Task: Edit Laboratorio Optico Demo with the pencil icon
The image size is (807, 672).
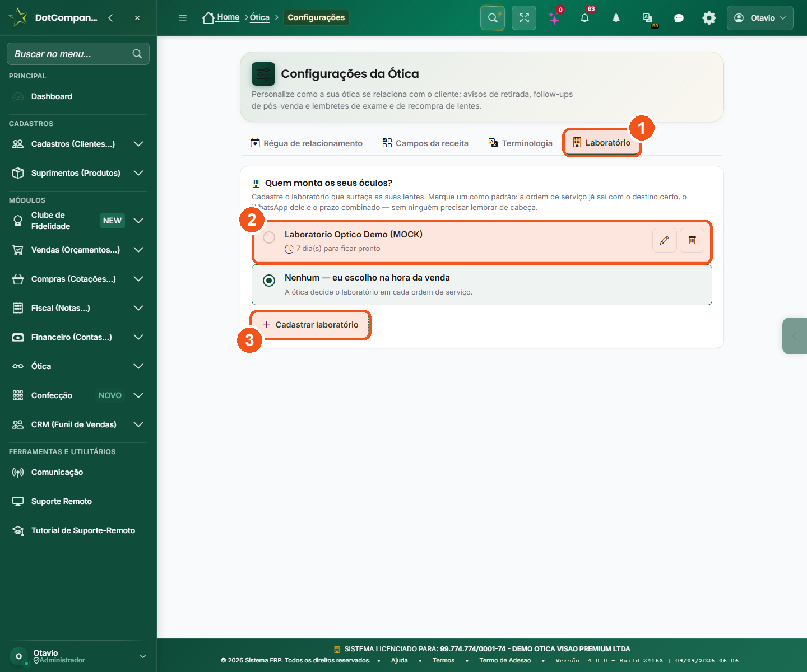Action: [665, 240]
